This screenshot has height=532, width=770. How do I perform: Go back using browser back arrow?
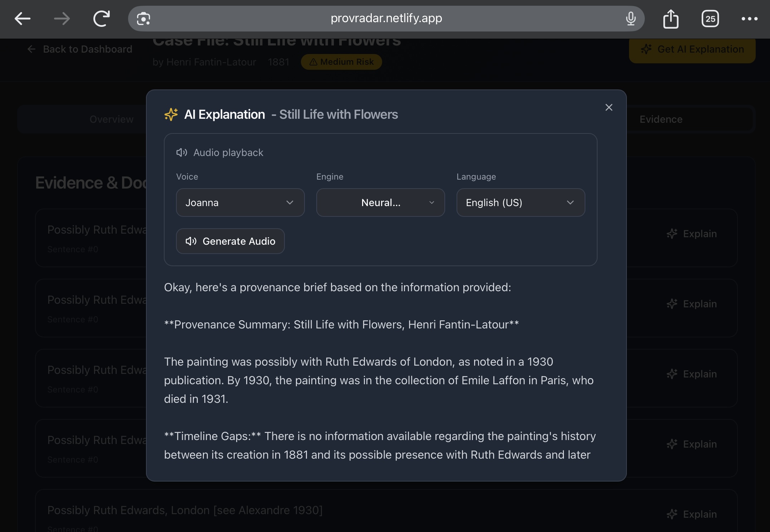[x=22, y=19]
